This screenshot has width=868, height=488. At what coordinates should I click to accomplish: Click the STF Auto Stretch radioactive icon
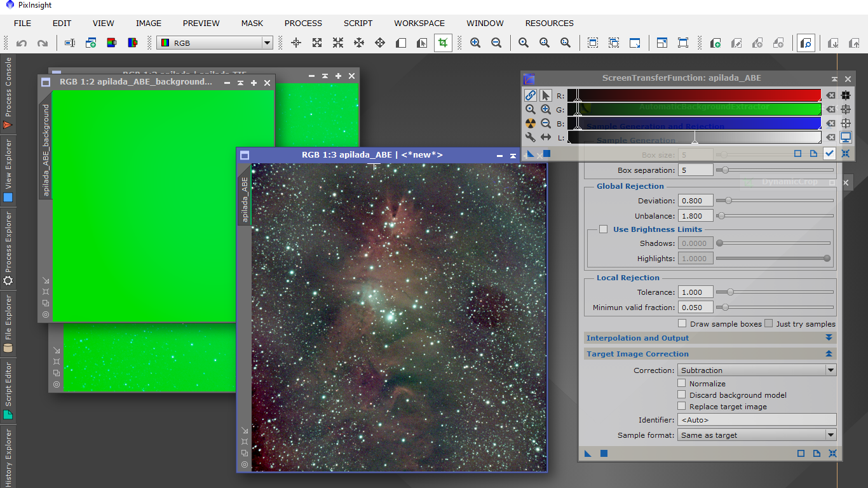[531, 123]
